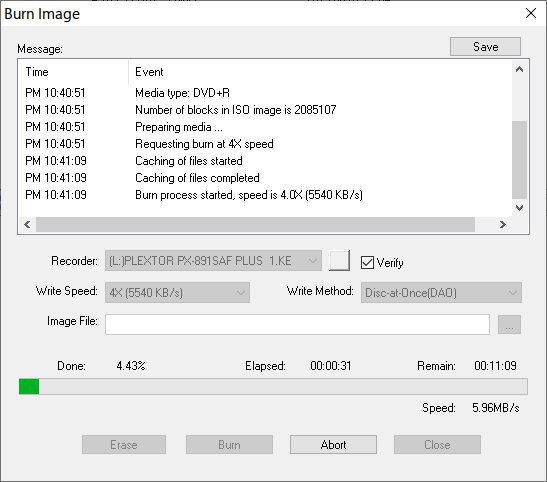This screenshot has width=547, height=482.
Task: Click the Event column header
Action: point(320,72)
